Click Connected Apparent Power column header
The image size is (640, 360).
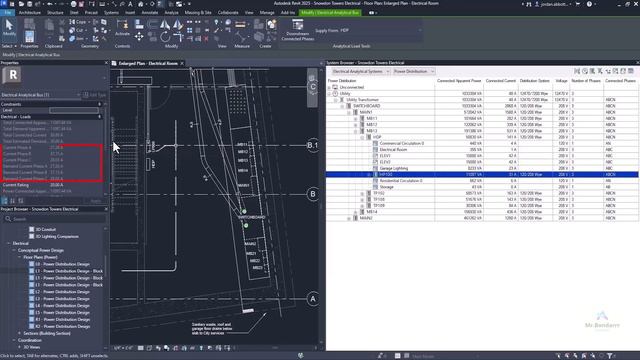pyautogui.click(x=459, y=81)
